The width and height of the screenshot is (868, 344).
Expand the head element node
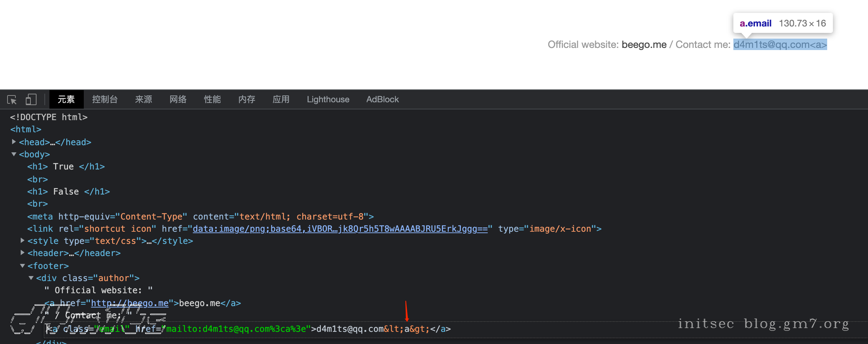pyautogui.click(x=14, y=142)
